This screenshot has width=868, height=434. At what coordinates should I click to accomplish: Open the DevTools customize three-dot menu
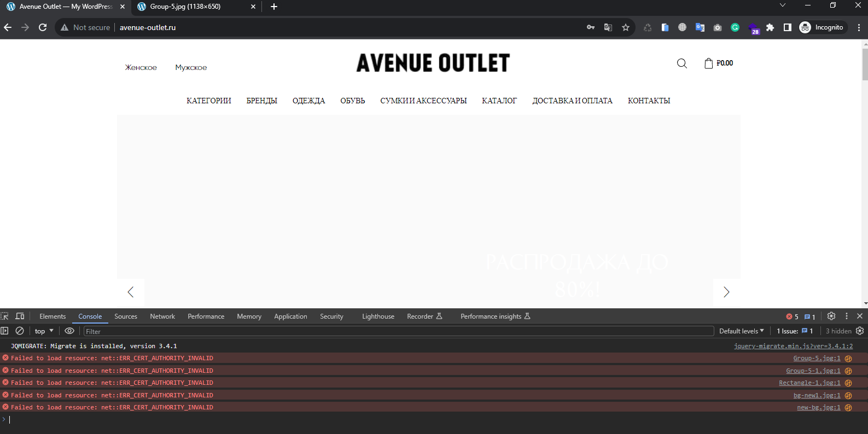[x=847, y=316]
